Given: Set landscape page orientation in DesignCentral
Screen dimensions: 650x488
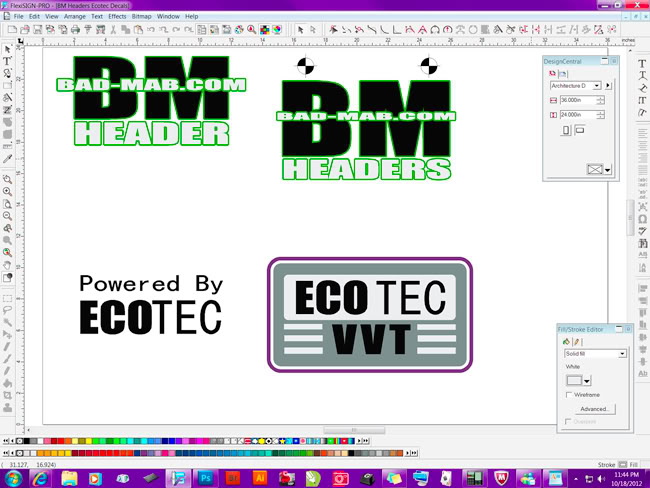Looking at the screenshot, I should [x=580, y=130].
